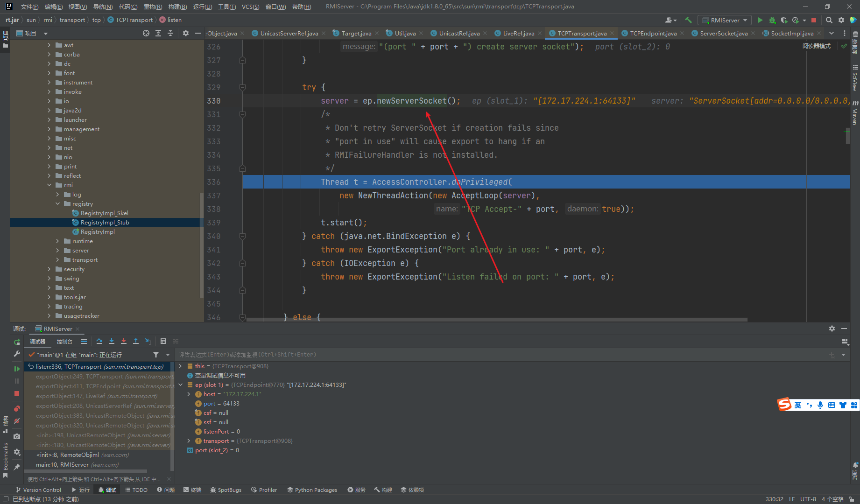
Task: Click the TCPTransport breadcrumb item
Action: tap(130, 20)
